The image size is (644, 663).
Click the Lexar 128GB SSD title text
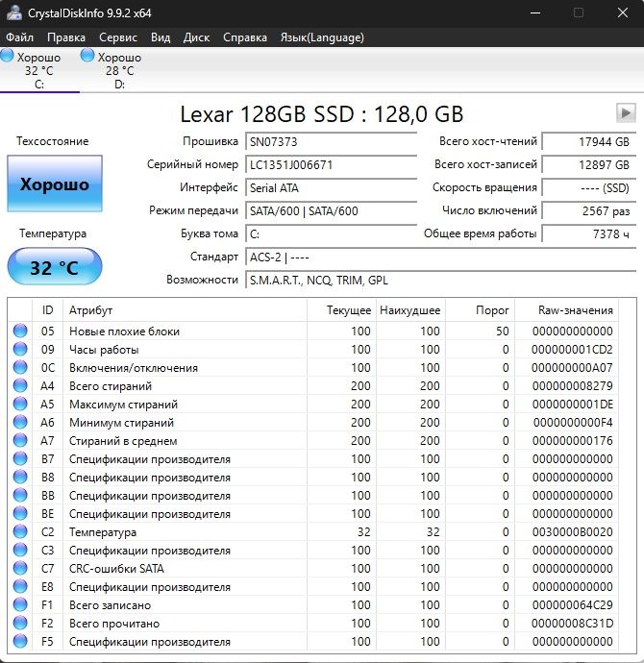pyautogui.click(x=322, y=113)
